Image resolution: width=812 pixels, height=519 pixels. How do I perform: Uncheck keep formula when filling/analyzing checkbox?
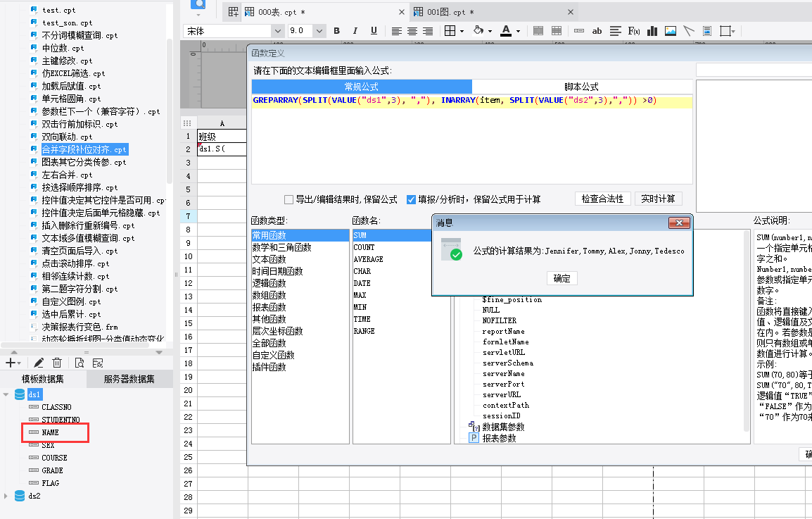click(411, 199)
